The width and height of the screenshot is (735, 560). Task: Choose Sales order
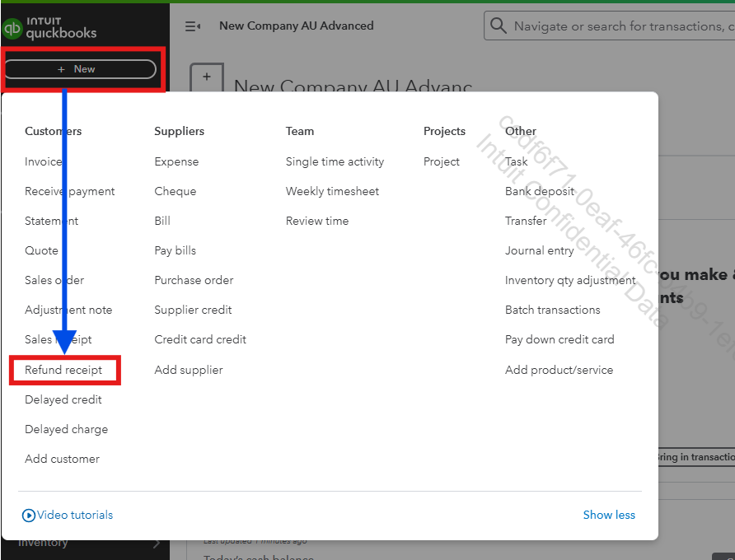click(54, 280)
